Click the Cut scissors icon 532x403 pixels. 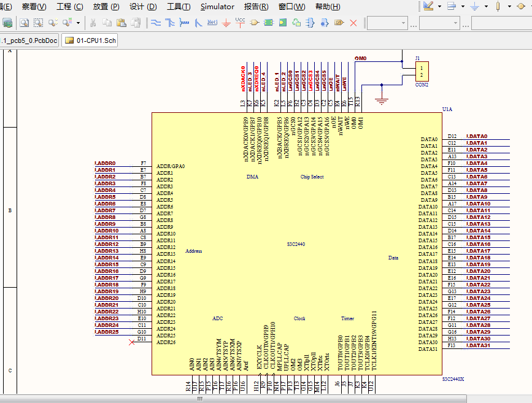click(x=93, y=23)
